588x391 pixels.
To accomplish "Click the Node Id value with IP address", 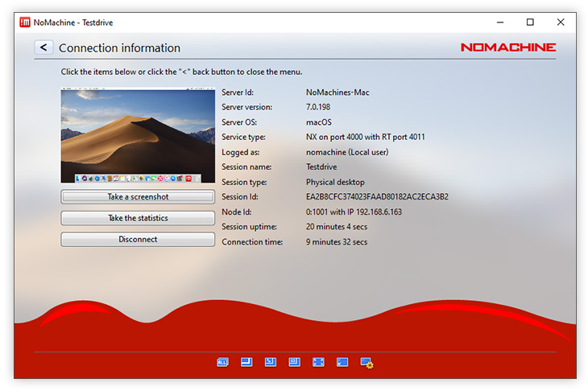I will pos(354,212).
